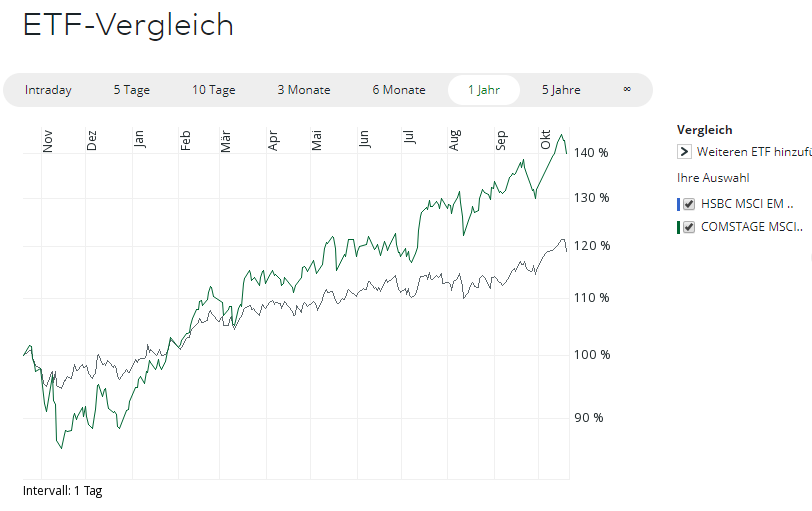Click the ETF-Vergleich heading
Viewport: 812px width, 511px height.
point(128,25)
